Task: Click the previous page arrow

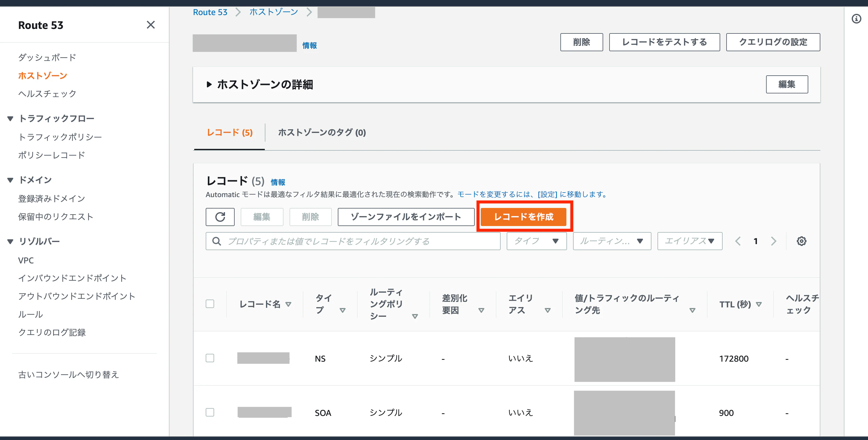Action: coord(738,241)
